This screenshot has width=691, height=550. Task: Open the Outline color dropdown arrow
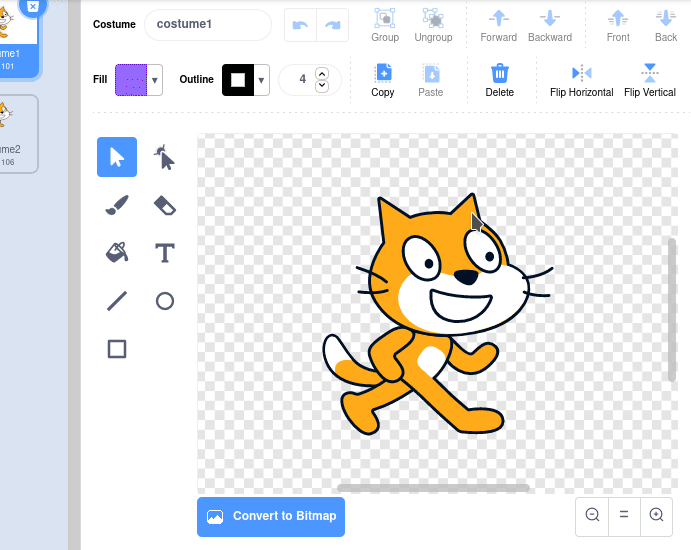(261, 80)
